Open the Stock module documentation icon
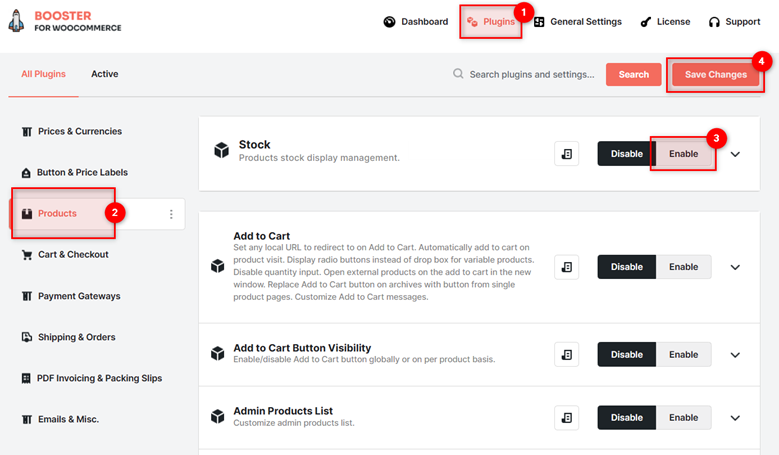Screen dimensions: 779x455 point(566,154)
